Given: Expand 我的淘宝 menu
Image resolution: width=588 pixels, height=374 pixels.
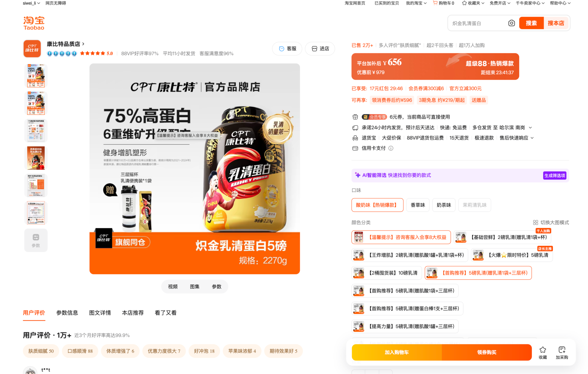Looking at the screenshot, I should pos(416,3).
